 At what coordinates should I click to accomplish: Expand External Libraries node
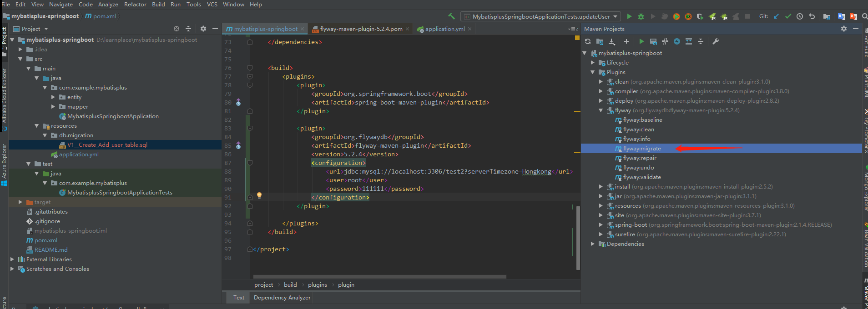tap(12, 259)
